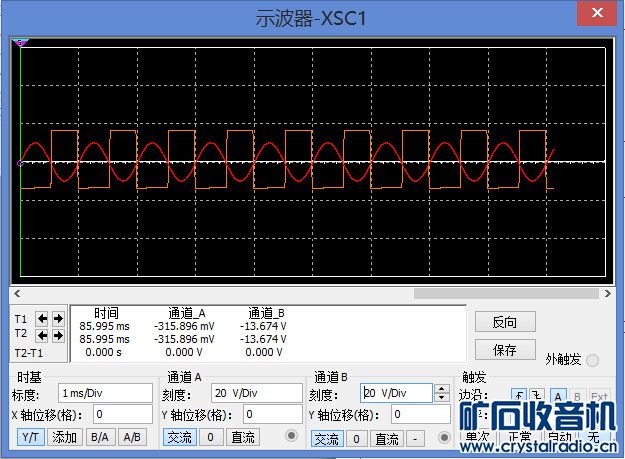The image size is (625, 459).
Task: Set channel A coupling to 直流
Action: [x=243, y=437]
